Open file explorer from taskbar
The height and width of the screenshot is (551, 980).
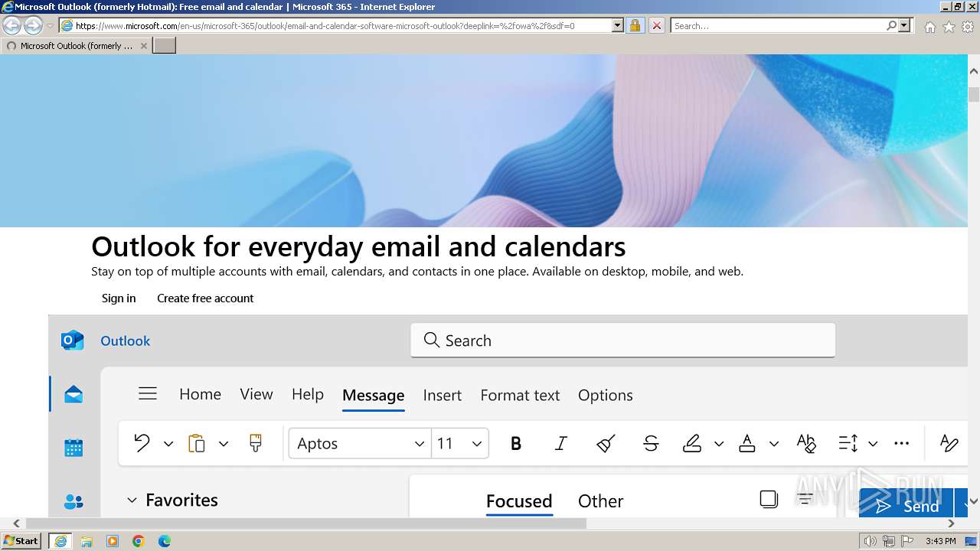[x=87, y=541]
